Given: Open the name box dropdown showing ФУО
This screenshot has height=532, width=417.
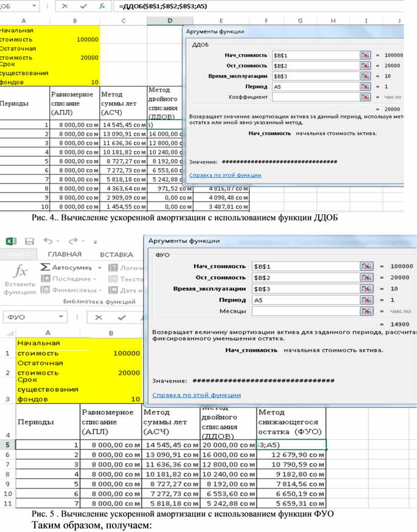Looking at the screenshot, I should [61, 317].
